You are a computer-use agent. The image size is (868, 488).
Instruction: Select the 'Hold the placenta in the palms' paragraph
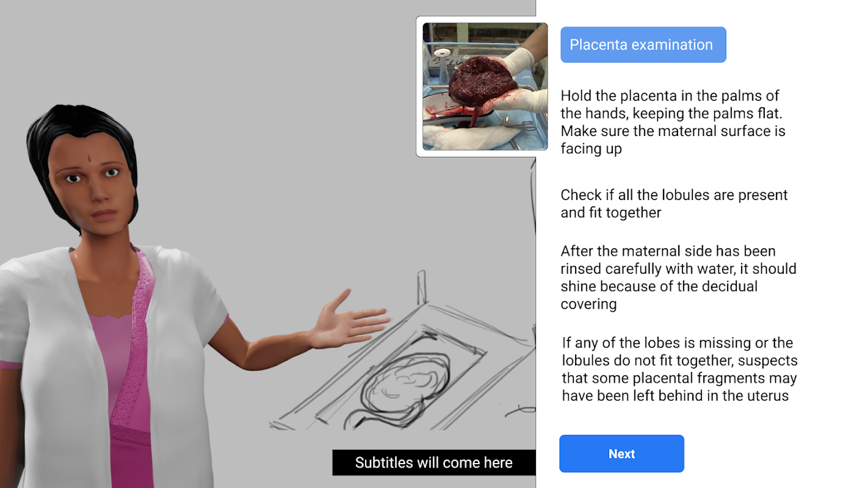[x=673, y=122]
